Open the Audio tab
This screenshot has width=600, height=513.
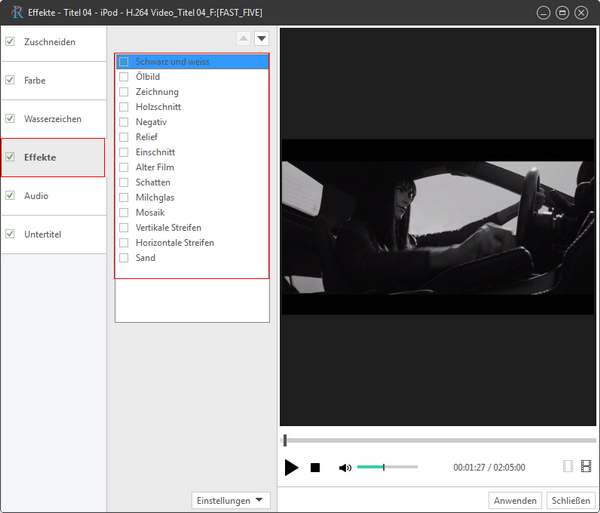point(54,196)
